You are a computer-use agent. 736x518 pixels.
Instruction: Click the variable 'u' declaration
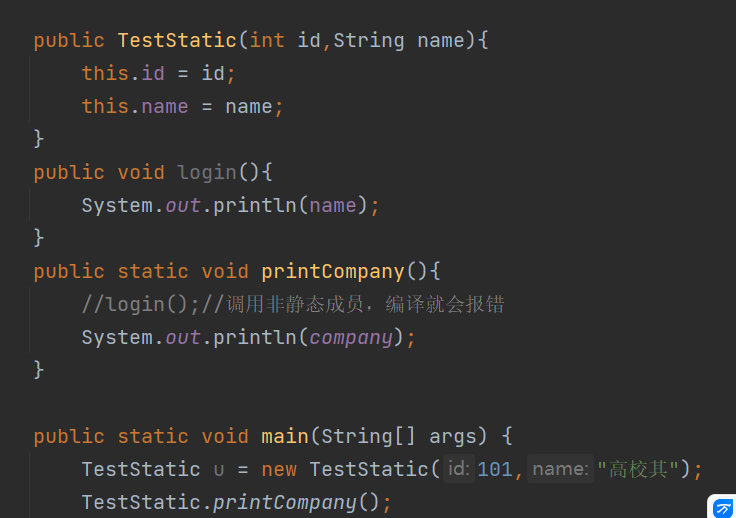click(220, 470)
